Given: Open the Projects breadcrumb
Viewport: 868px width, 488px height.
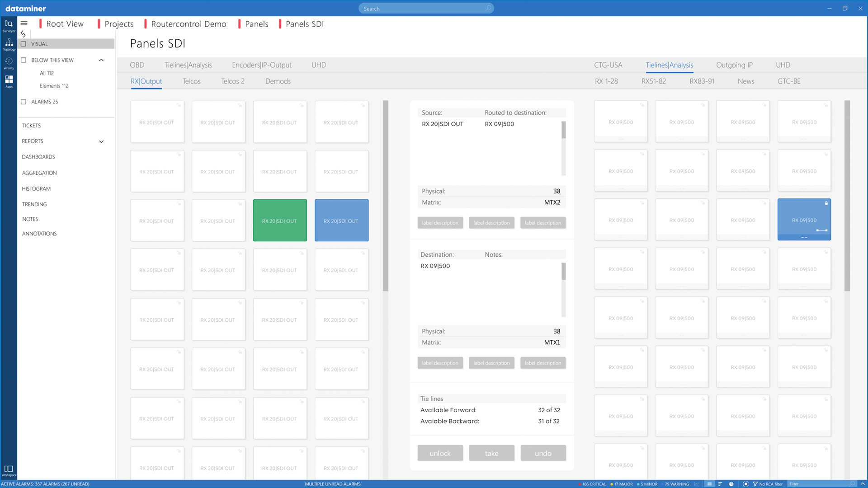Looking at the screenshot, I should click(x=119, y=24).
